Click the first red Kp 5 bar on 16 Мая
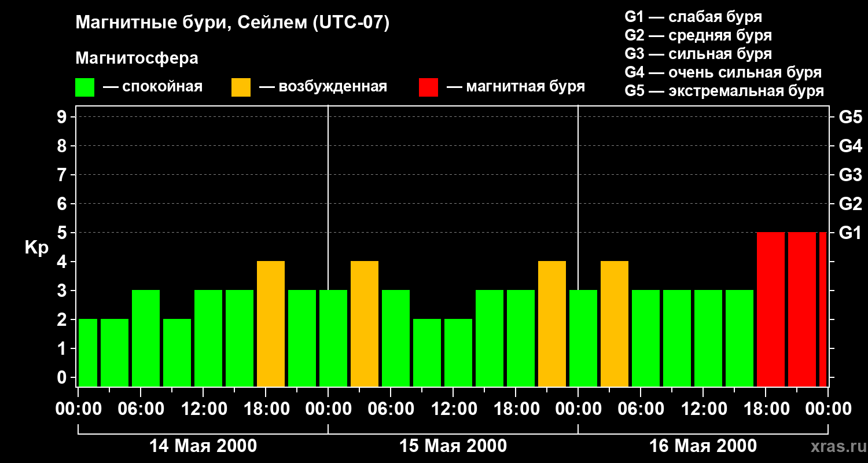868x463 pixels. tap(771, 310)
